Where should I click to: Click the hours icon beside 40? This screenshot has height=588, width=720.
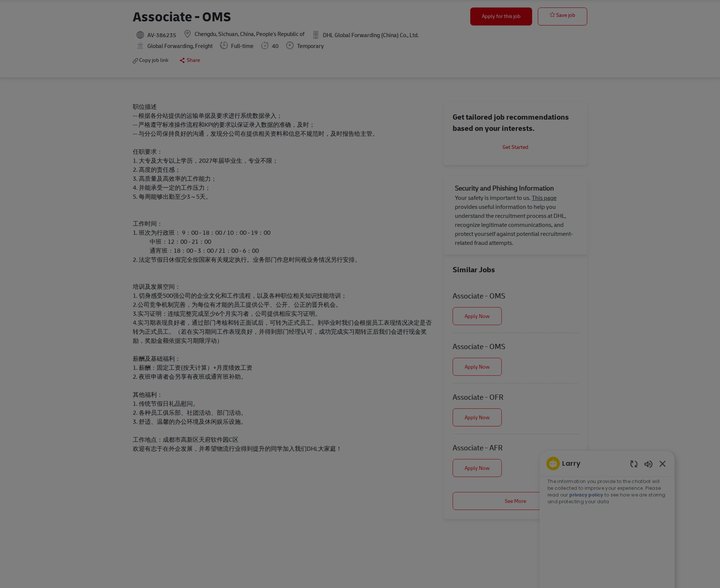click(x=265, y=46)
